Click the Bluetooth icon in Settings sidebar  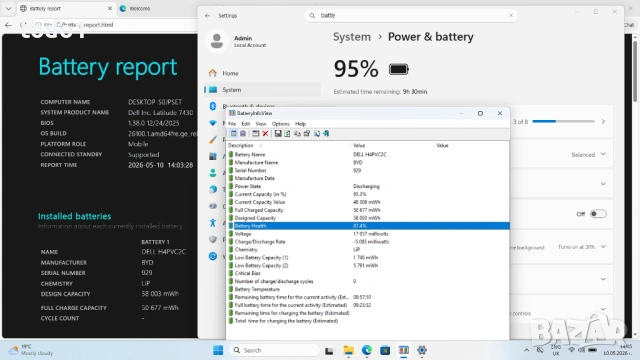tap(213, 106)
